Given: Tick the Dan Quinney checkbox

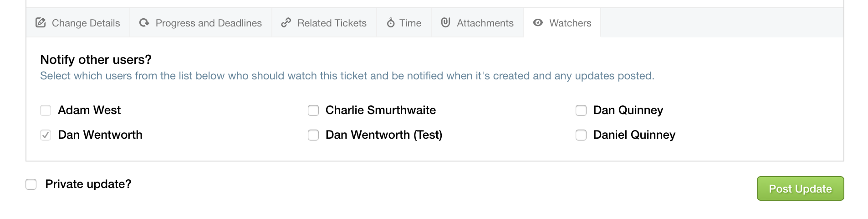Looking at the screenshot, I should tap(581, 110).
